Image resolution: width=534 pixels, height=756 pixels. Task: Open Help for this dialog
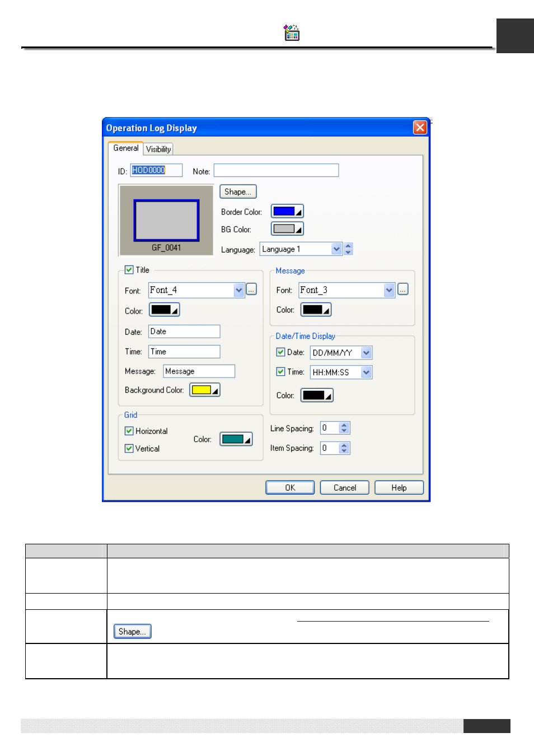coord(399,488)
